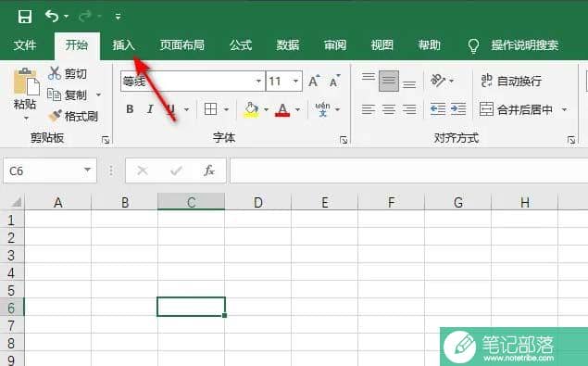
Task: Toggle italic formatting
Action: (150, 109)
